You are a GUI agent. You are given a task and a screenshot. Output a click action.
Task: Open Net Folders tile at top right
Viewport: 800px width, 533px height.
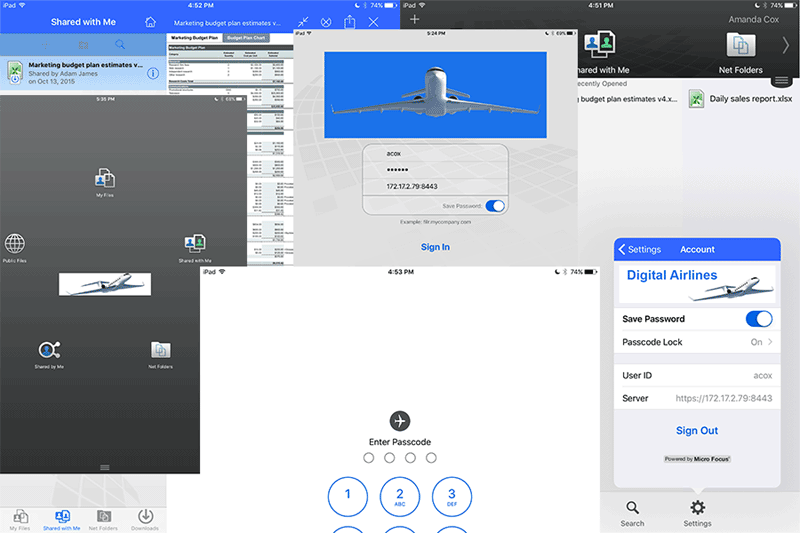(x=740, y=52)
